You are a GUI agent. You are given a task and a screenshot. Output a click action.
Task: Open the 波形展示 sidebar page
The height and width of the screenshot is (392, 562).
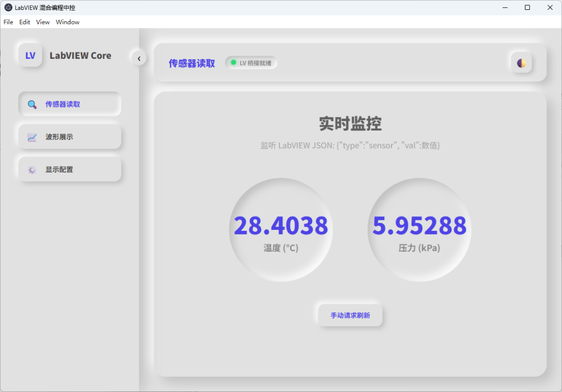[70, 137]
